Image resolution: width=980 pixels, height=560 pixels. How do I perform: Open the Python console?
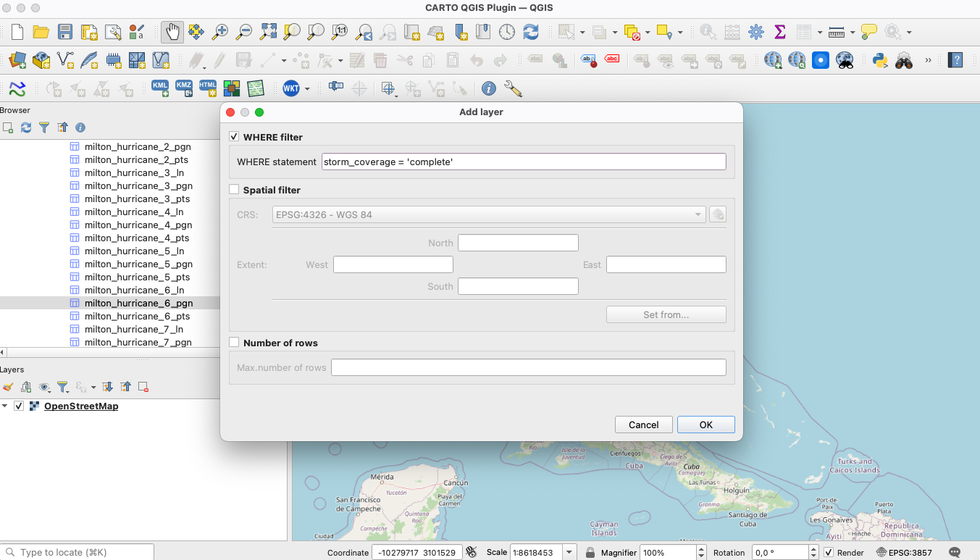coord(880,61)
